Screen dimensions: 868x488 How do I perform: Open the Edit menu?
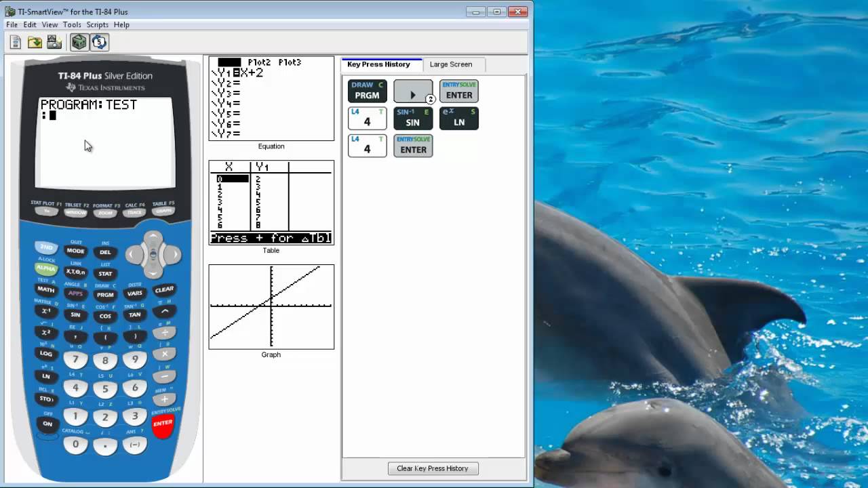click(30, 24)
